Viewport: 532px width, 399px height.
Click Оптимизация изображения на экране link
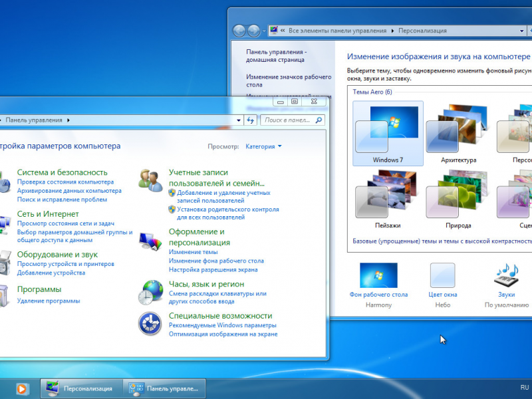click(x=223, y=334)
